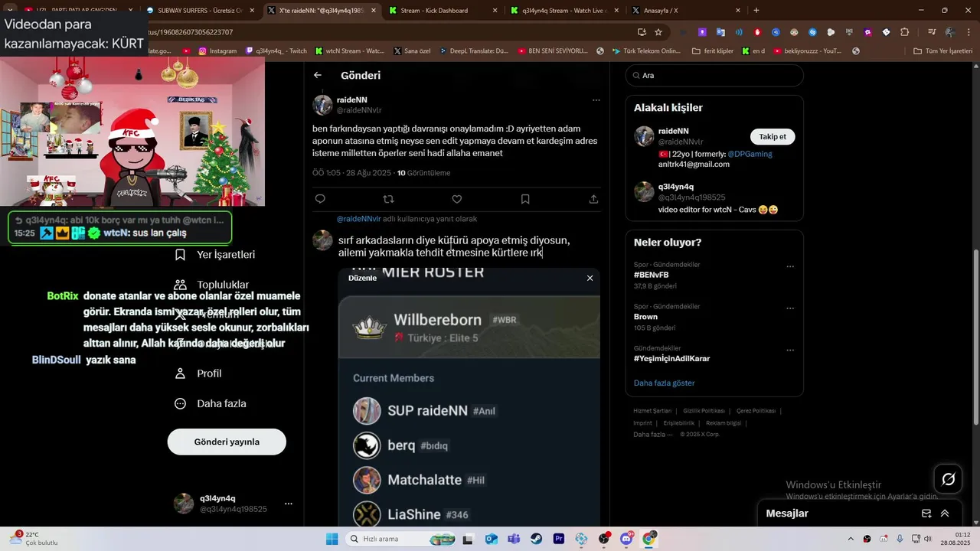Open Hizmet Şartları footer link
This screenshot has height=551, width=980.
652,411
